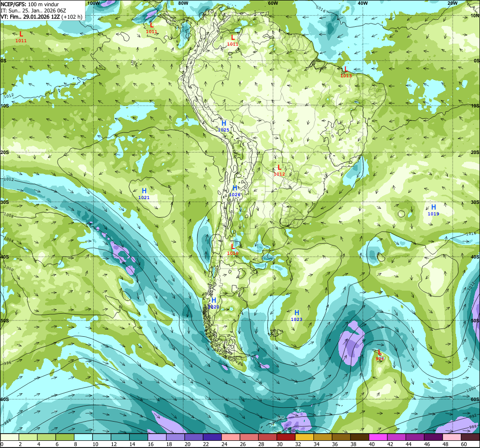The width and height of the screenshot is (480, 448).
Task: Click the VT: Fim.. 29.01.2026 12Z line
Action: pos(42,17)
